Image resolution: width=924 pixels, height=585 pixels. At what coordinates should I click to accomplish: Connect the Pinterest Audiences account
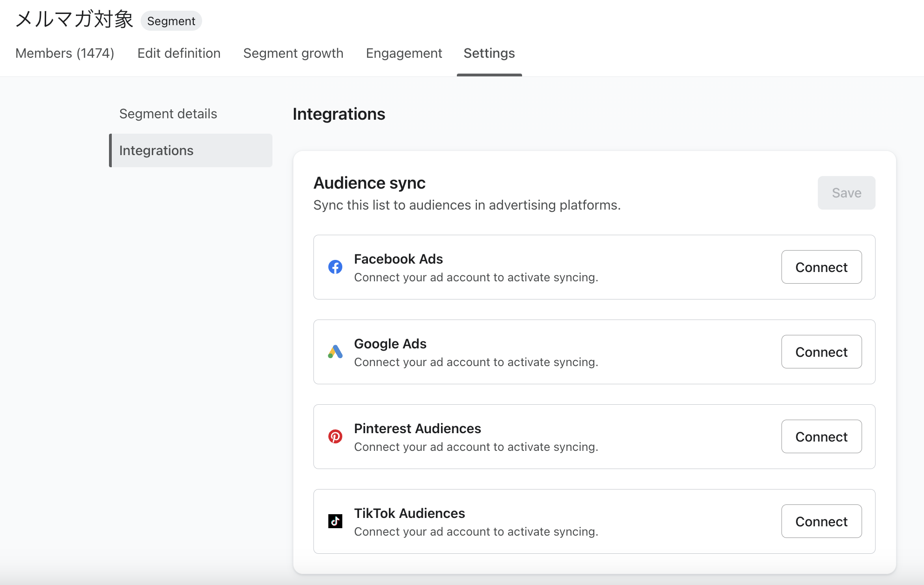822,436
